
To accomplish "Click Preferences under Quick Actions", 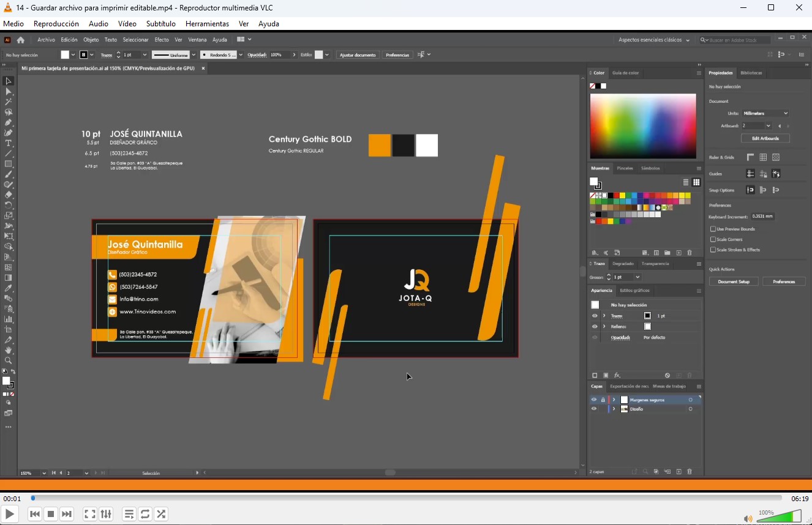I will pyautogui.click(x=784, y=281).
